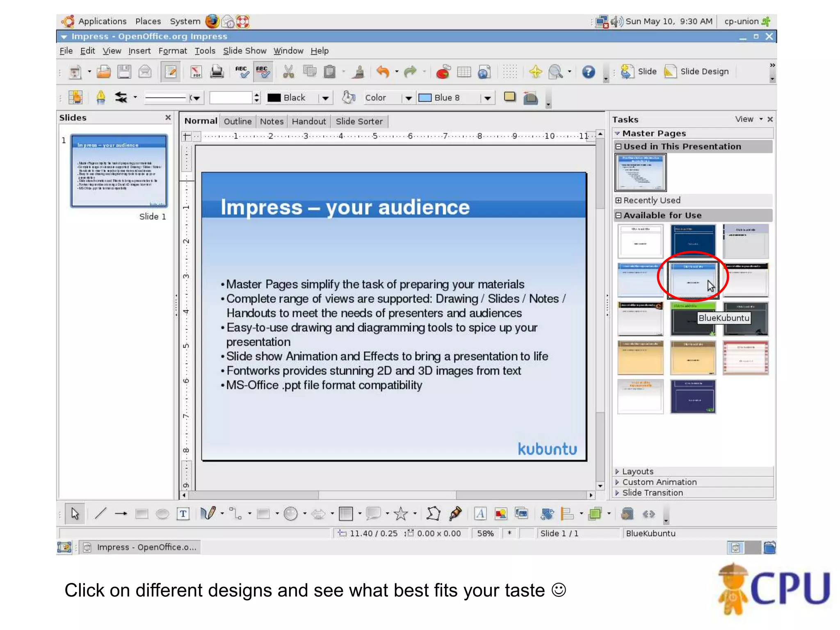This screenshot has width=840, height=630.
Task: Click the Save document icon
Action: [124, 72]
